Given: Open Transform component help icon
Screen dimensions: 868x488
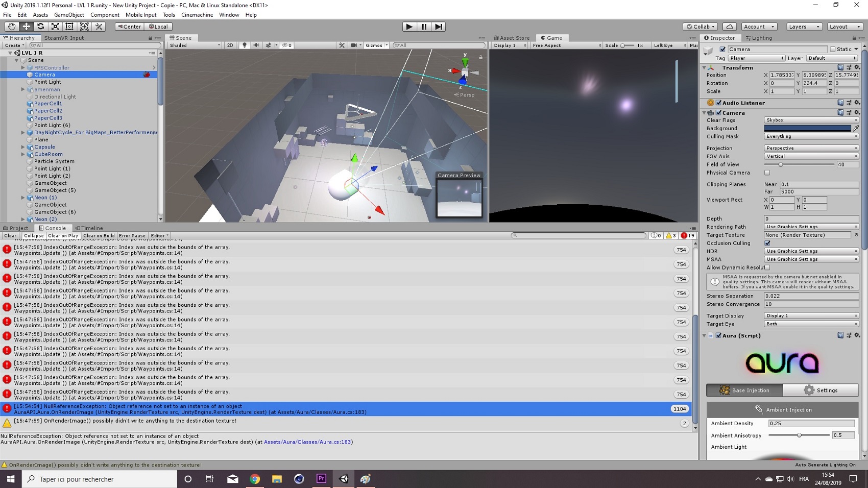Looking at the screenshot, I should click(840, 67).
